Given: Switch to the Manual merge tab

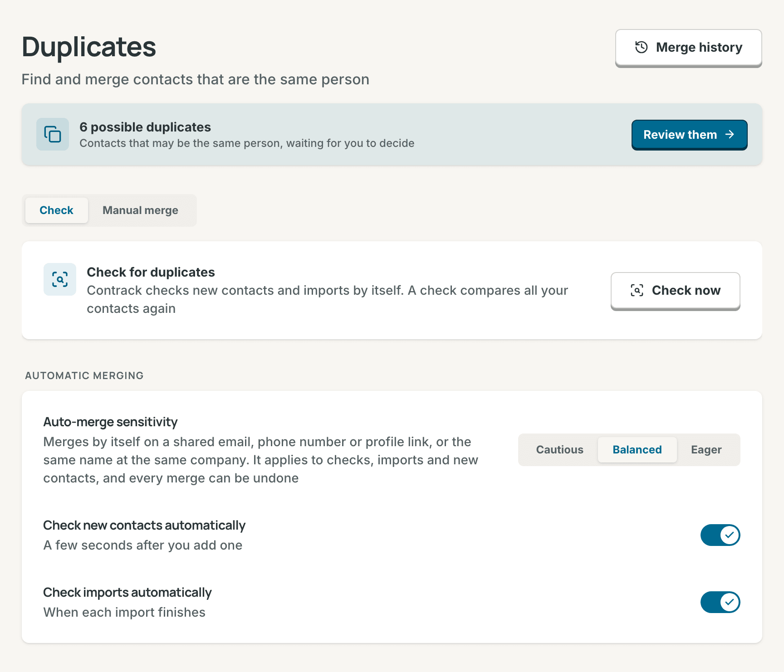Looking at the screenshot, I should [140, 210].
